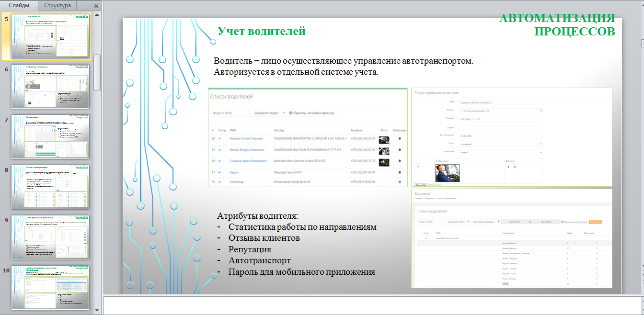Click the hamburger reorder icon beside driver image

click(418, 167)
